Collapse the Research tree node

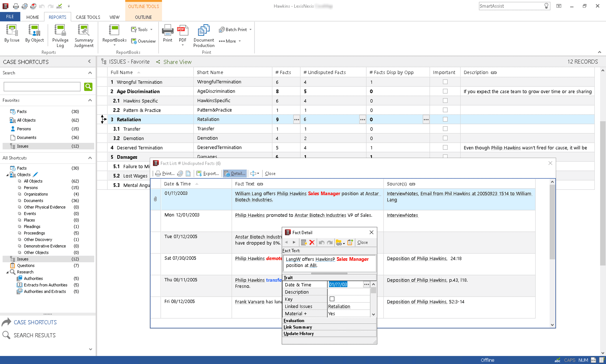click(x=7, y=272)
